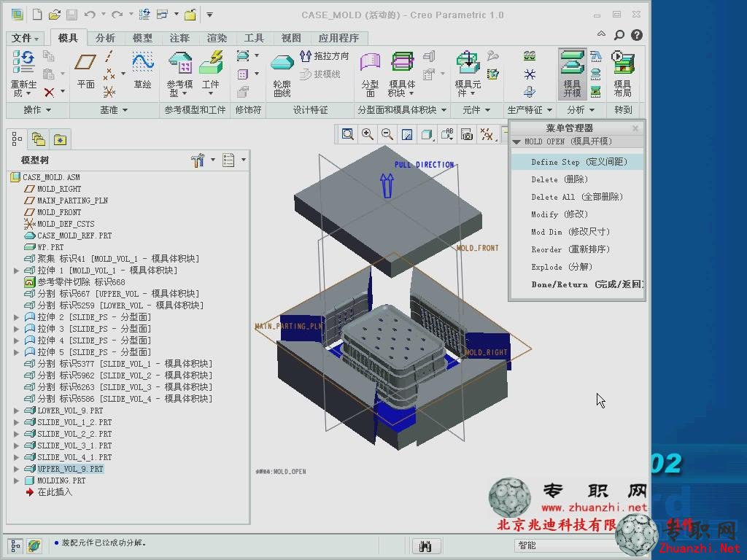Click the Refit view toolbar icon
747x560 pixels.
pyautogui.click(x=348, y=135)
